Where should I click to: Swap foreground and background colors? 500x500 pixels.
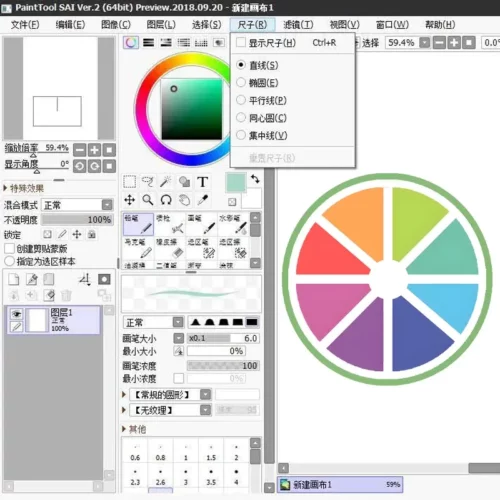point(255,179)
